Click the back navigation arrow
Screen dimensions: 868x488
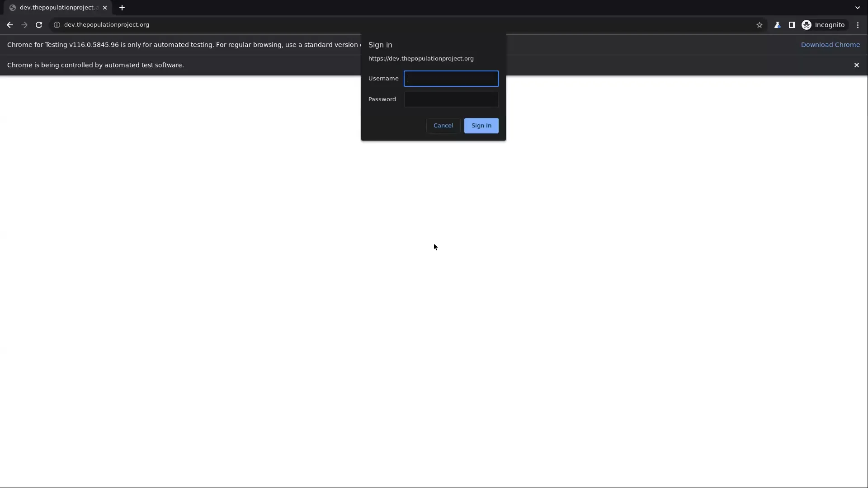point(9,25)
